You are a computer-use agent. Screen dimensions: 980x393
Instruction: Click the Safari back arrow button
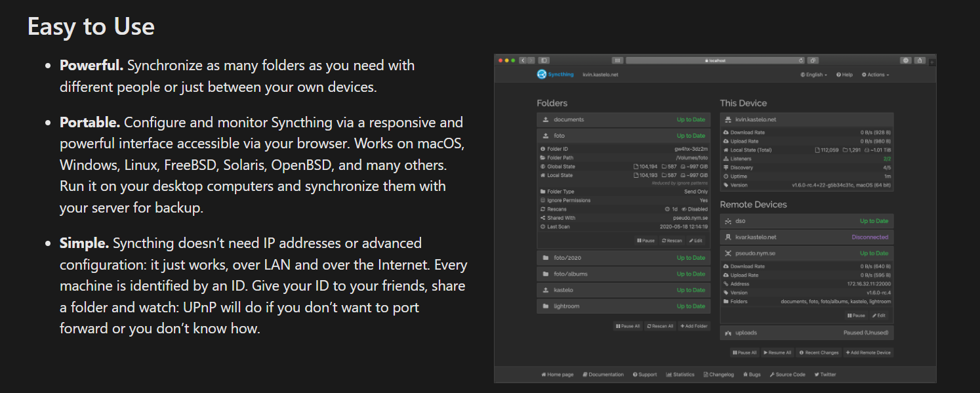[x=523, y=60]
